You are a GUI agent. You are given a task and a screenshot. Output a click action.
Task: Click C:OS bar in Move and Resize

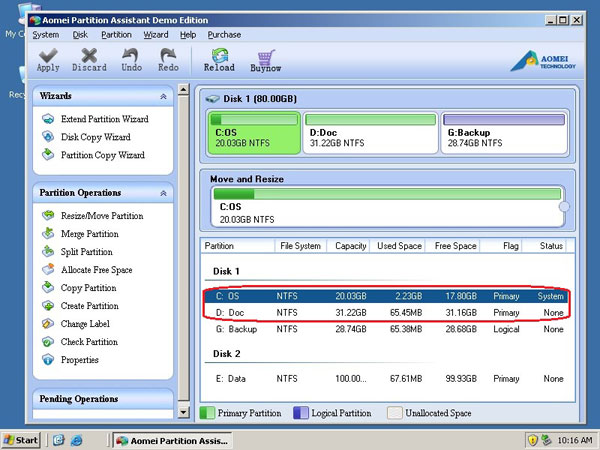387,194
